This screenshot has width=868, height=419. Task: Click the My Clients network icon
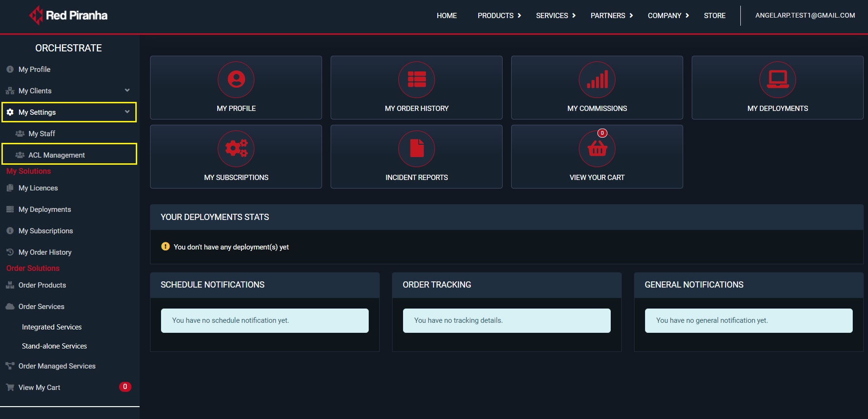tap(10, 91)
